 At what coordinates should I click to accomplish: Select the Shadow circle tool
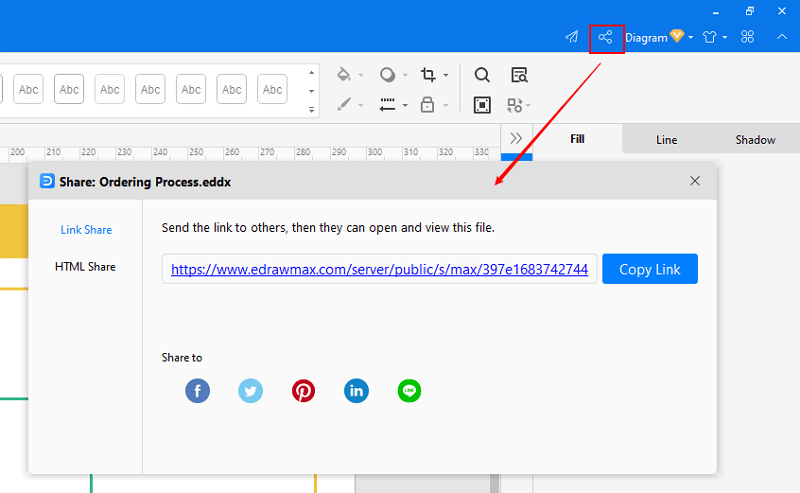point(388,75)
